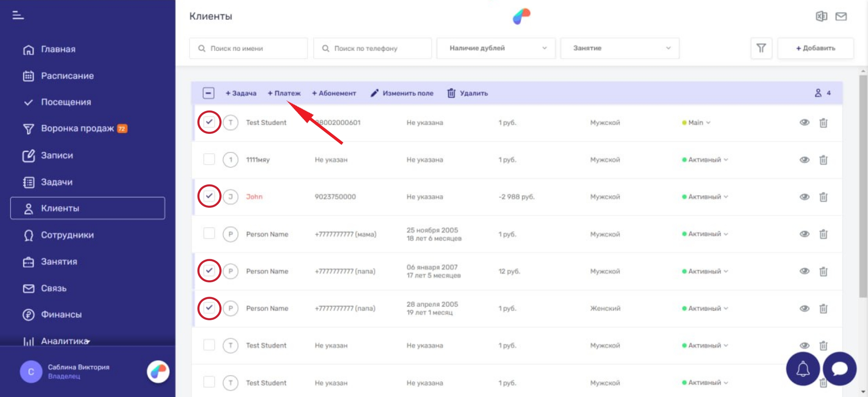Expand Активный status for Person Name 12 руб.
The height and width of the screenshot is (397, 868).
705,271
